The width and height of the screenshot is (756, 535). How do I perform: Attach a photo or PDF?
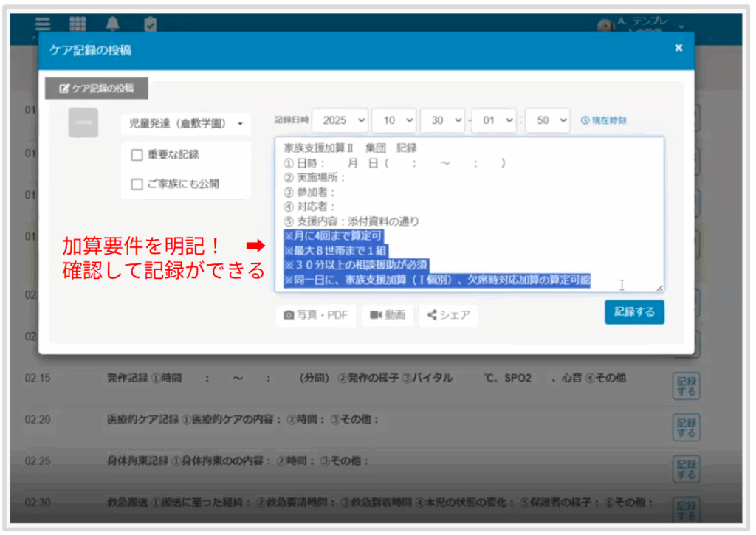click(315, 315)
